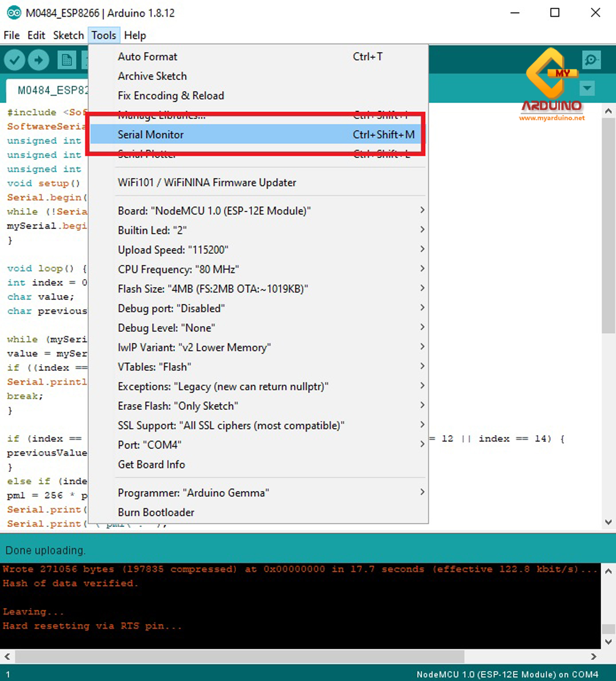
Task: Click Get Board Info
Action: 152,465
